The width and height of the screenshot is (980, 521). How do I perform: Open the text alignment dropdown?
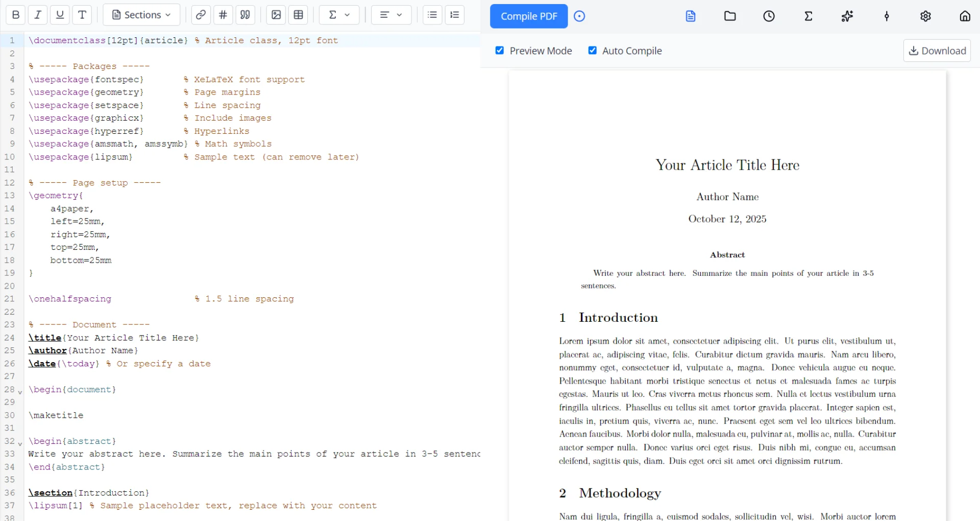tap(391, 15)
